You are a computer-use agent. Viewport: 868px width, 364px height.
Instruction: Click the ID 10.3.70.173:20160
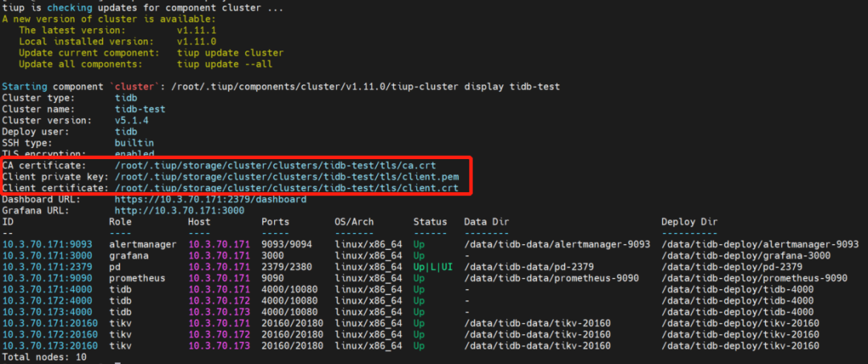click(50, 346)
